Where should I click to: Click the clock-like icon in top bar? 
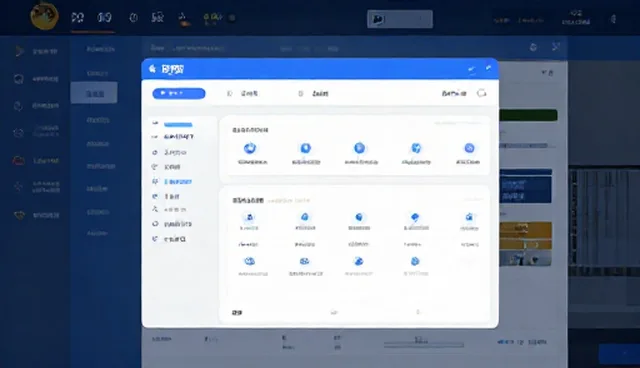point(133,18)
